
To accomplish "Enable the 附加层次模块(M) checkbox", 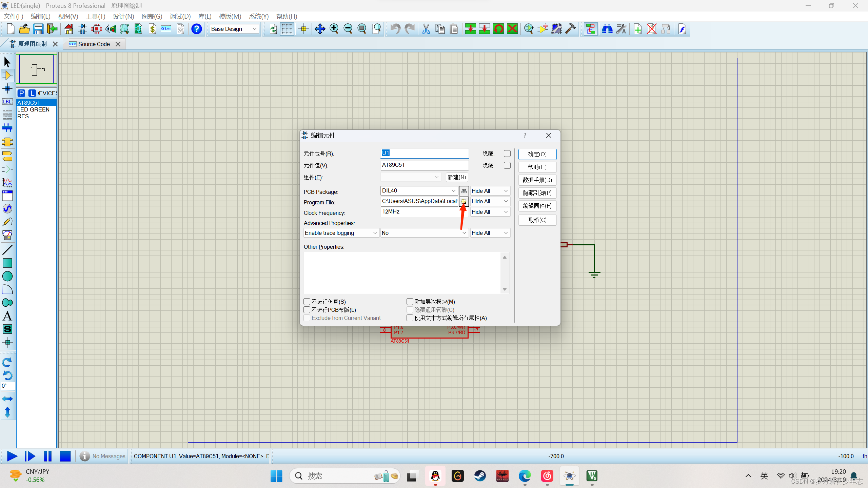I will 410,302.
